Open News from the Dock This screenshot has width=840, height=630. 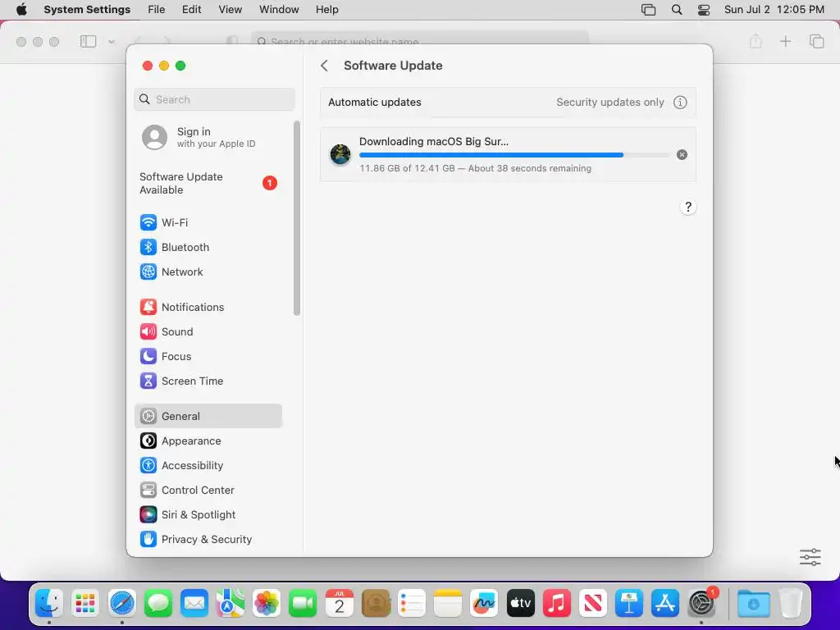coord(593,603)
